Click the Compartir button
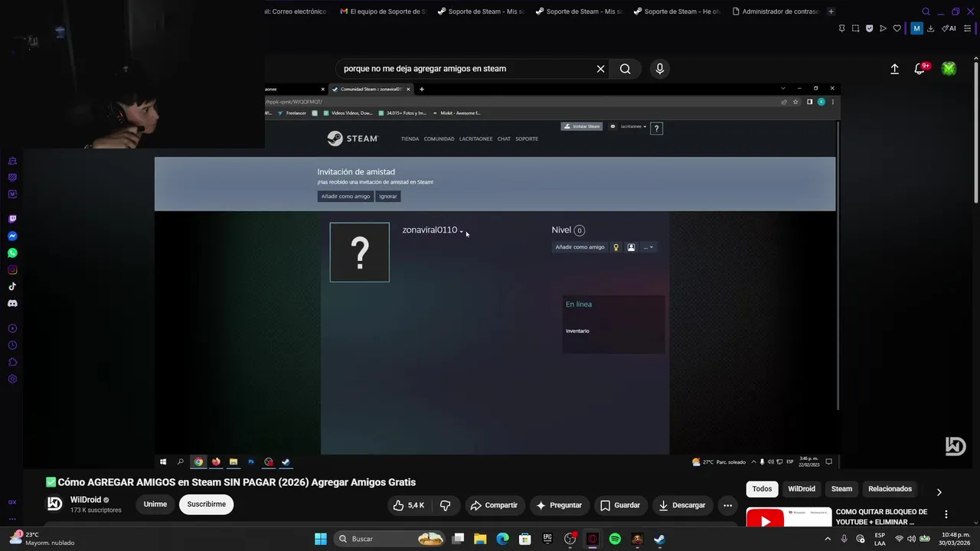 click(494, 505)
